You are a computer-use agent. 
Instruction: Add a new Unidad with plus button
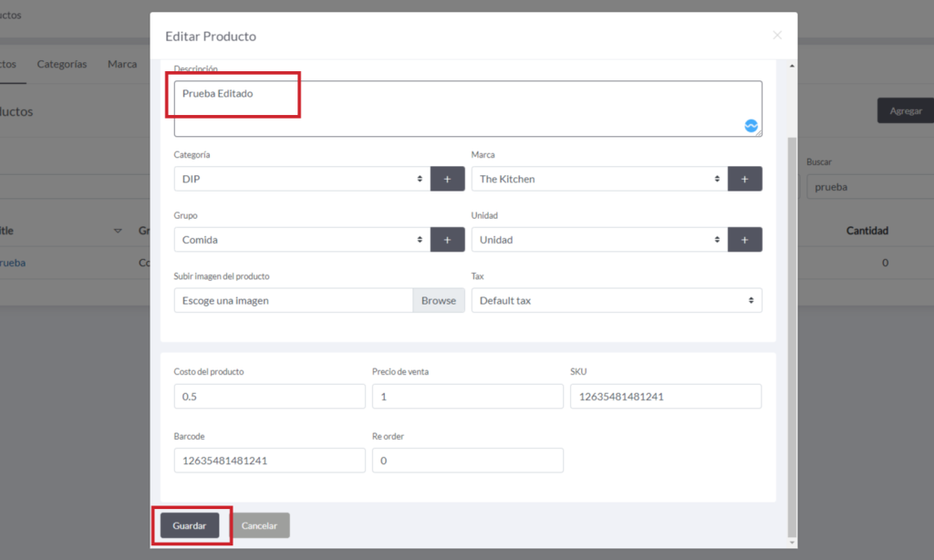744,240
